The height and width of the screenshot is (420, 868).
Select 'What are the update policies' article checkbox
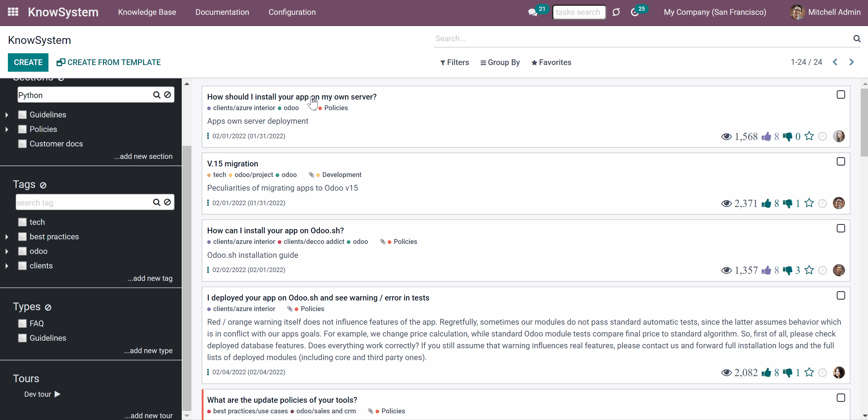(x=841, y=398)
